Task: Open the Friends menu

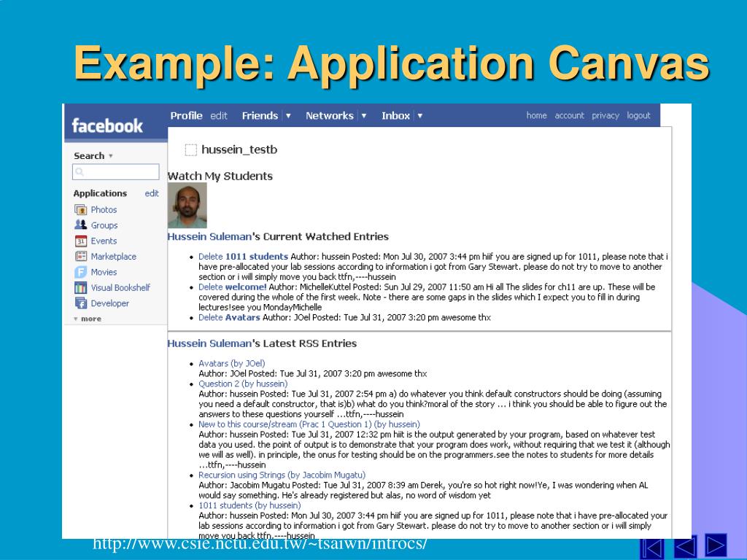Action: [260, 116]
